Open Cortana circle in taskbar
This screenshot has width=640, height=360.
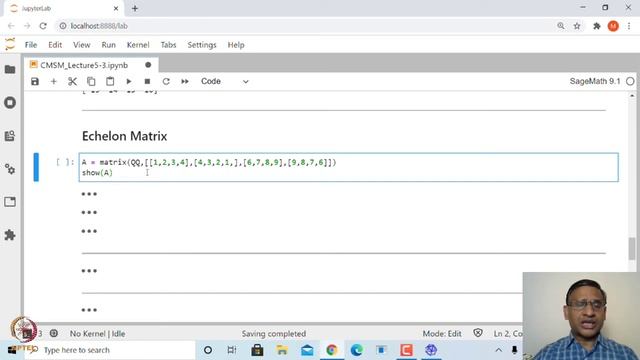coord(208,350)
